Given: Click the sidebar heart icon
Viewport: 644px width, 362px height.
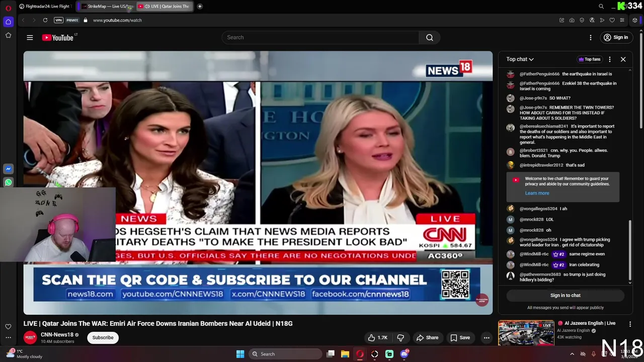Looking at the screenshot, I should point(8,327).
